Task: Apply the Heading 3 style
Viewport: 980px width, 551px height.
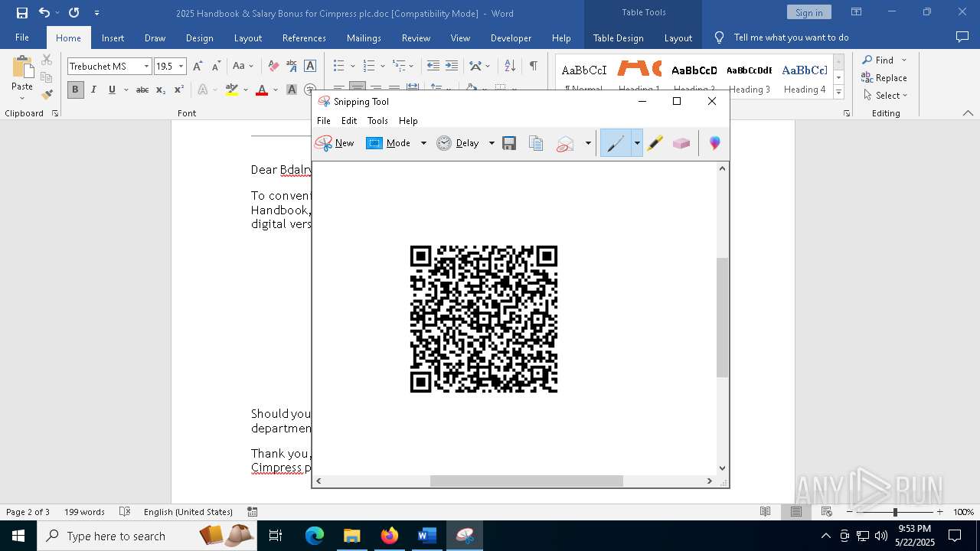Action: point(750,79)
